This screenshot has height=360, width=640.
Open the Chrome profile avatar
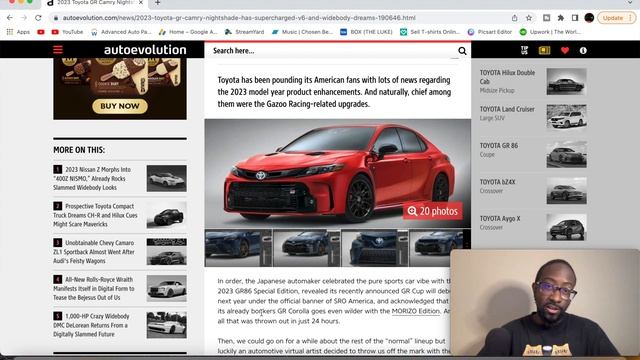(589, 18)
